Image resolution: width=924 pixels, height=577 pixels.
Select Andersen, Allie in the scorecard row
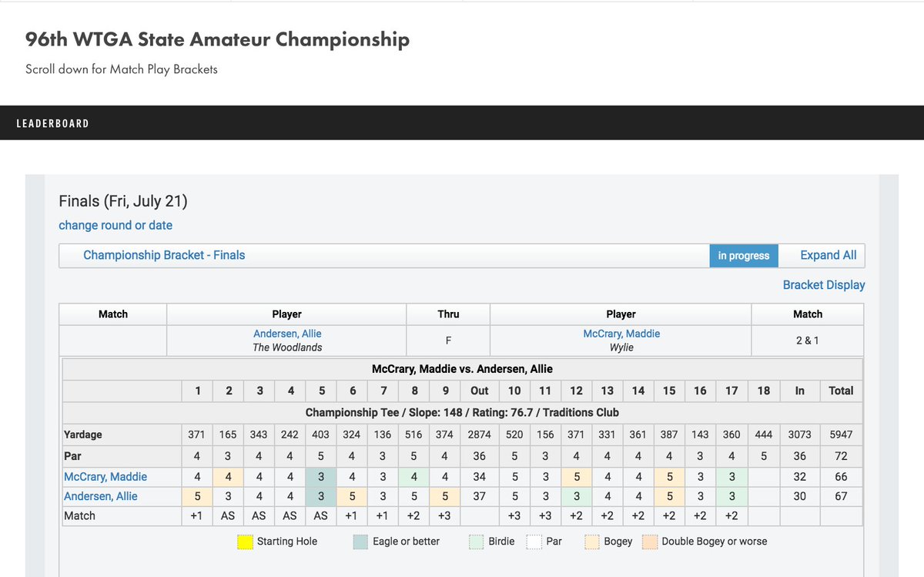101,496
